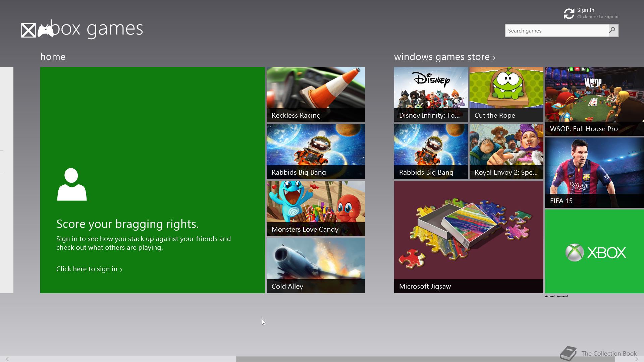Click the horizontal scrollbar thumb
The width and height of the screenshot is (644, 362).
(x=425, y=359)
